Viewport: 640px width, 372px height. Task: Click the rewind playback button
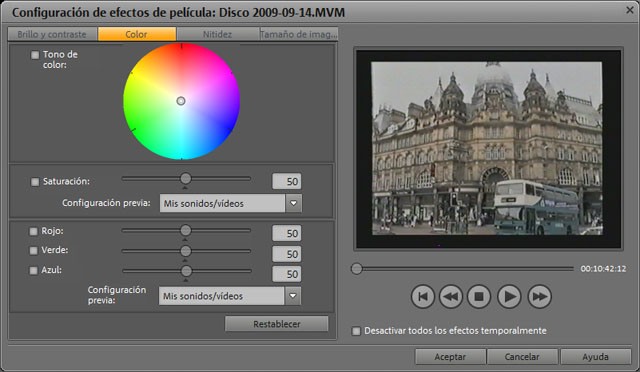click(x=451, y=296)
